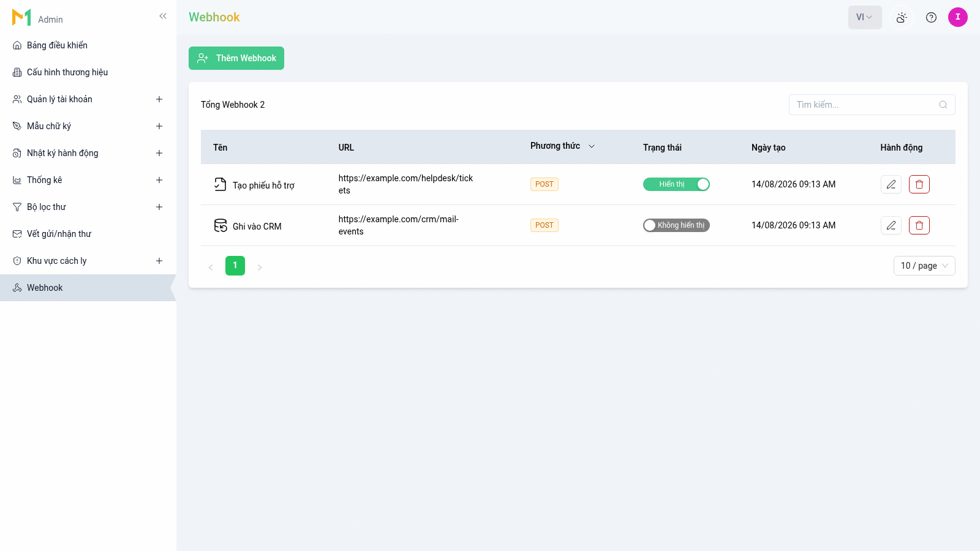Click the Khu vực cách ly shield icon
The height and width of the screenshot is (551, 980).
pos(17,261)
